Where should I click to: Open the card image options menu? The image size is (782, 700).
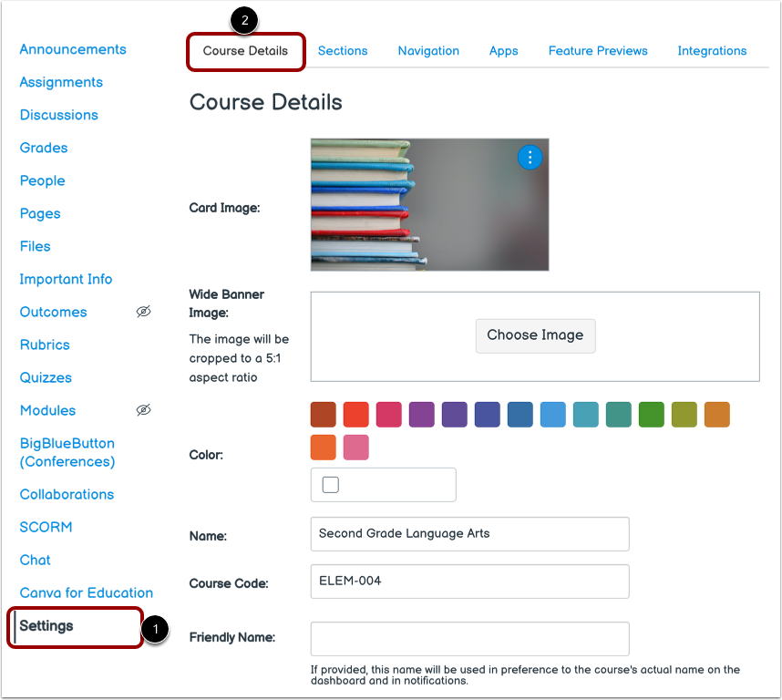click(x=530, y=157)
